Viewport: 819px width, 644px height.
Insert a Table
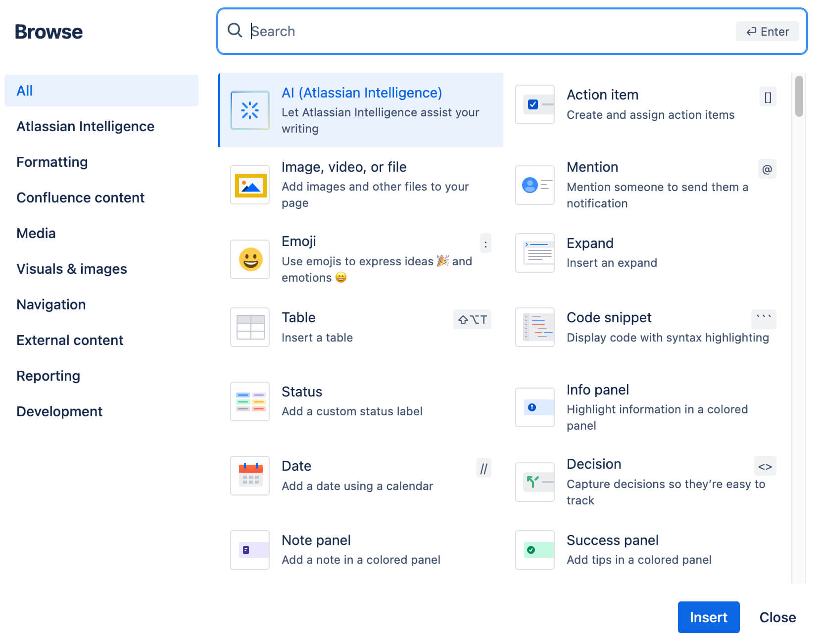[x=346, y=327]
